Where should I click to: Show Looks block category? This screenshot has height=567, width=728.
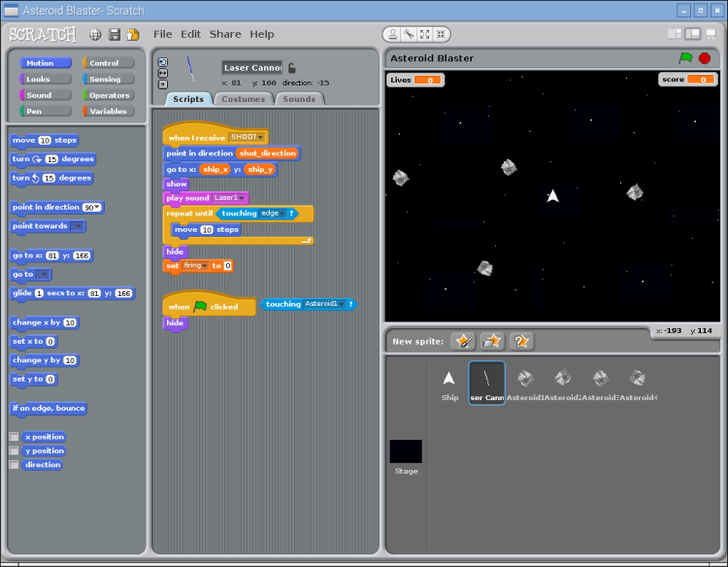click(x=46, y=79)
